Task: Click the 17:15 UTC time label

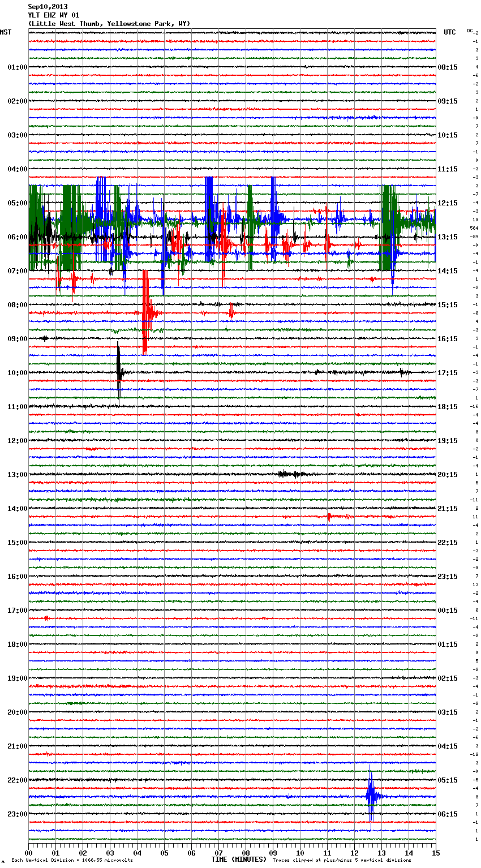Action: [448, 373]
